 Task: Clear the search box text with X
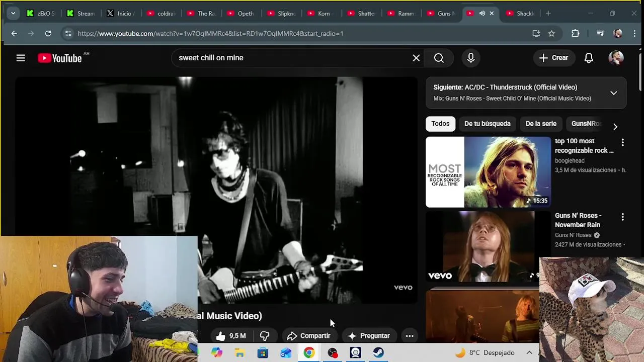416,58
